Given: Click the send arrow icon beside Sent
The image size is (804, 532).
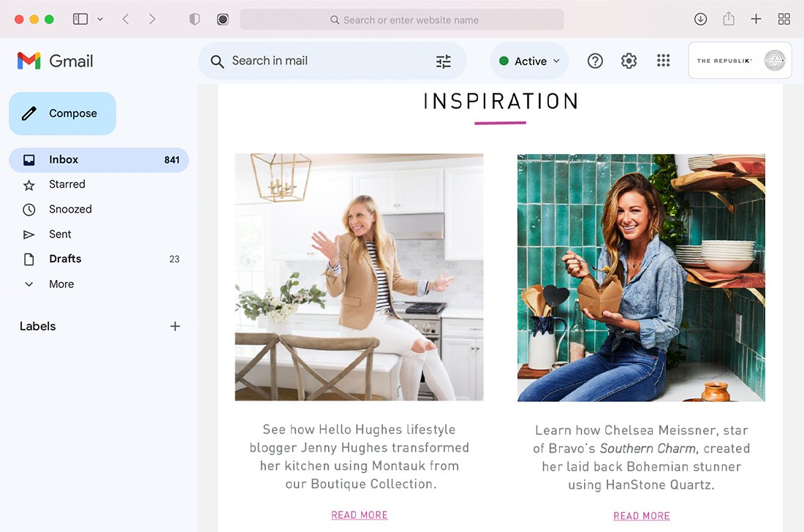Looking at the screenshot, I should pos(29,235).
